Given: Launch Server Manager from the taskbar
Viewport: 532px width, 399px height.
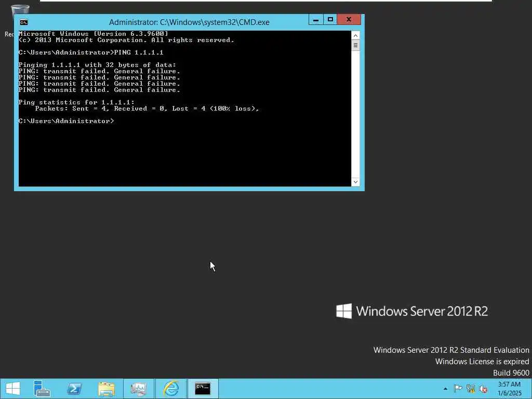Looking at the screenshot, I should (x=42, y=389).
